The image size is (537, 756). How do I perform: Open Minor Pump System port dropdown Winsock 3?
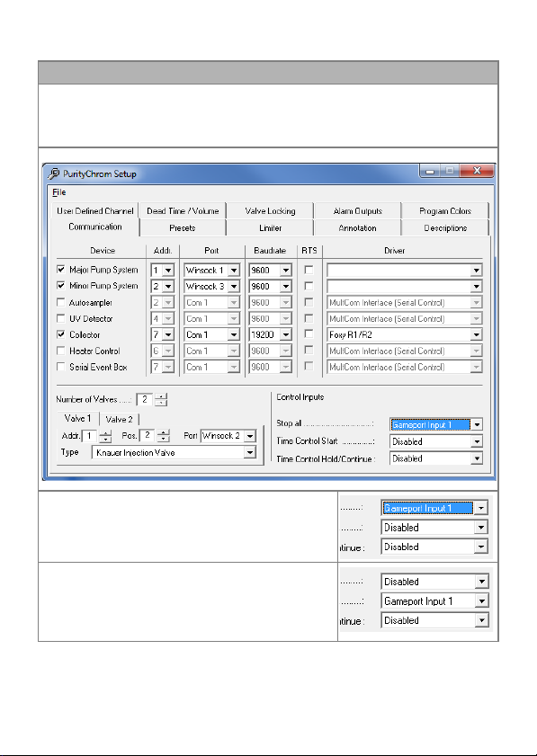coord(234,287)
